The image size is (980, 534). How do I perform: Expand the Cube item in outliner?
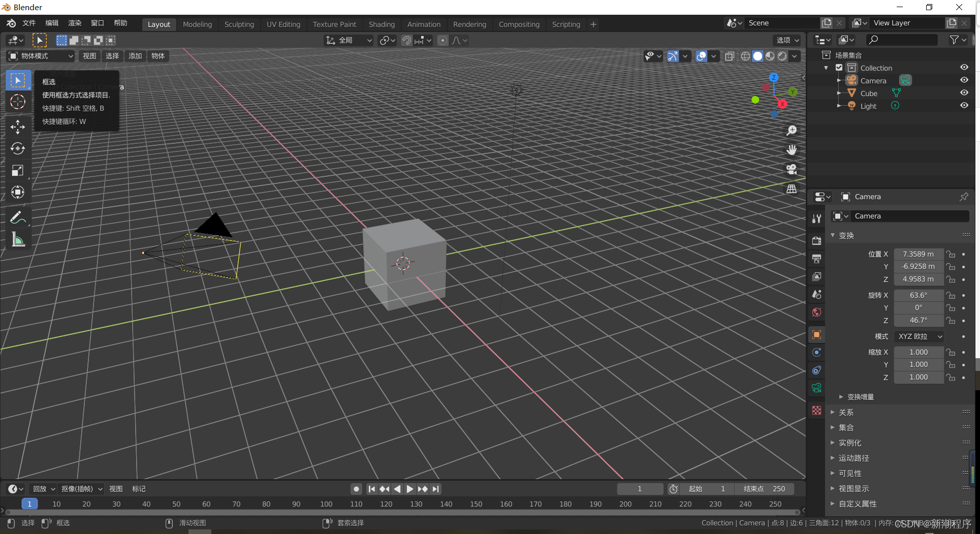(839, 93)
